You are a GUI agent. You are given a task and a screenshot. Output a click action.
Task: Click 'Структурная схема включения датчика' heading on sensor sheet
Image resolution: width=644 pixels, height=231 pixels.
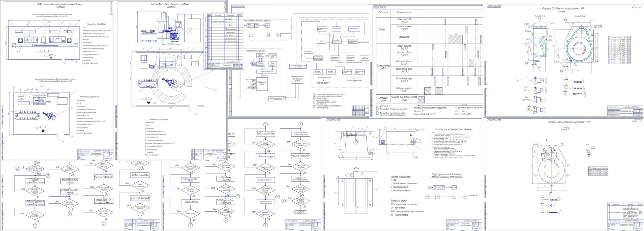coord(447,176)
